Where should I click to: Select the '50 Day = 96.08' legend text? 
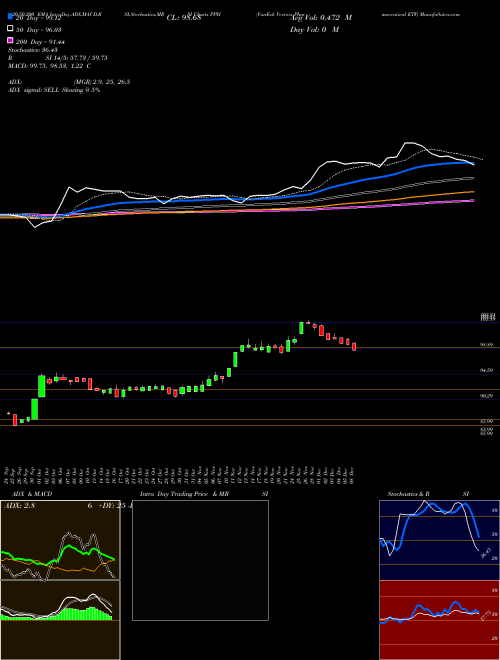click(39, 30)
